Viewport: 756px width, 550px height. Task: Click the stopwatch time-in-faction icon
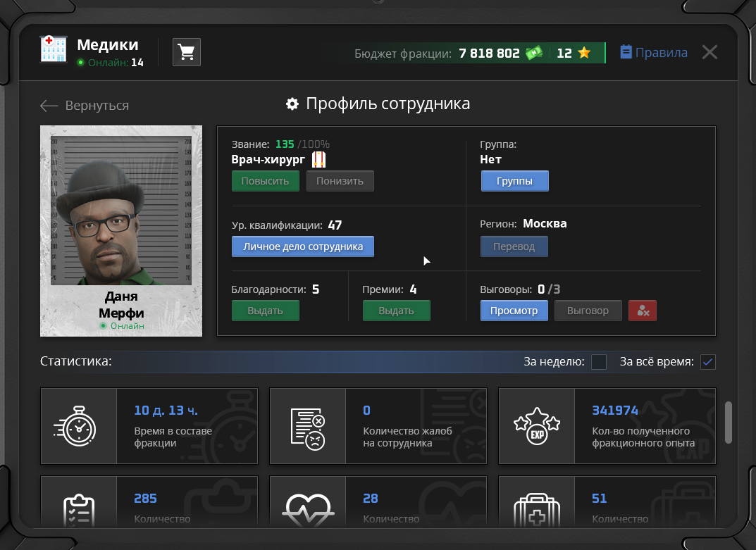click(79, 426)
